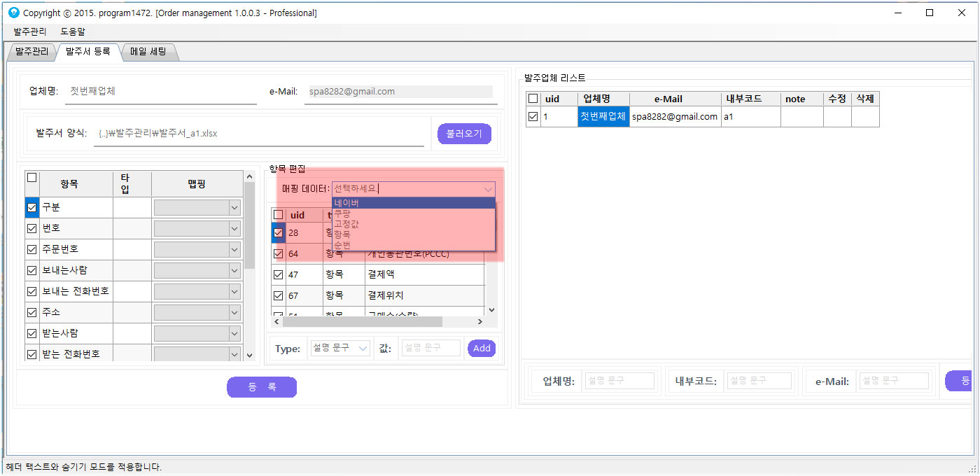This screenshot has height=476, width=980.
Task: Toggle checkbox for 첫번째업체 supplier row
Action: [x=533, y=117]
